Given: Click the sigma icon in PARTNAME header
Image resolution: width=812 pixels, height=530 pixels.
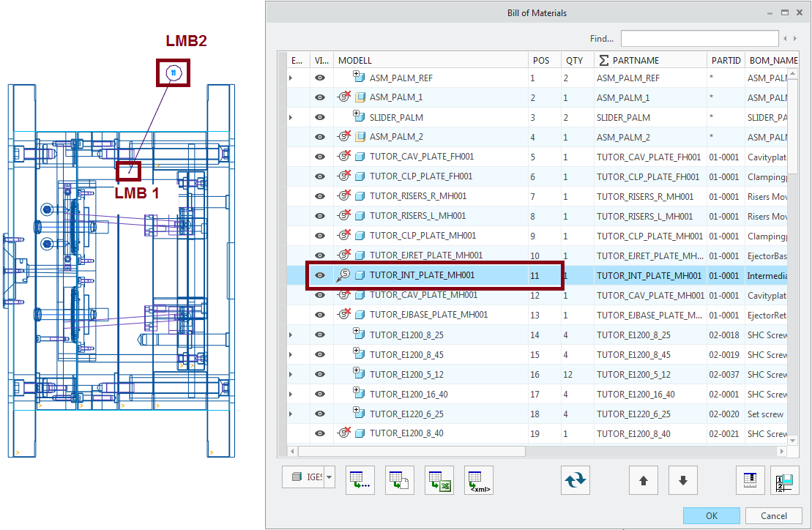Looking at the screenshot, I should click(603, 61).
